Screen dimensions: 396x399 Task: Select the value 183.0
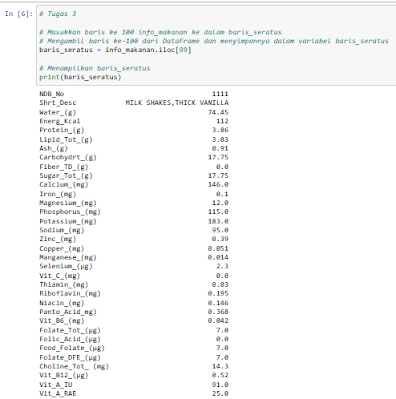[x=218, y=221]
